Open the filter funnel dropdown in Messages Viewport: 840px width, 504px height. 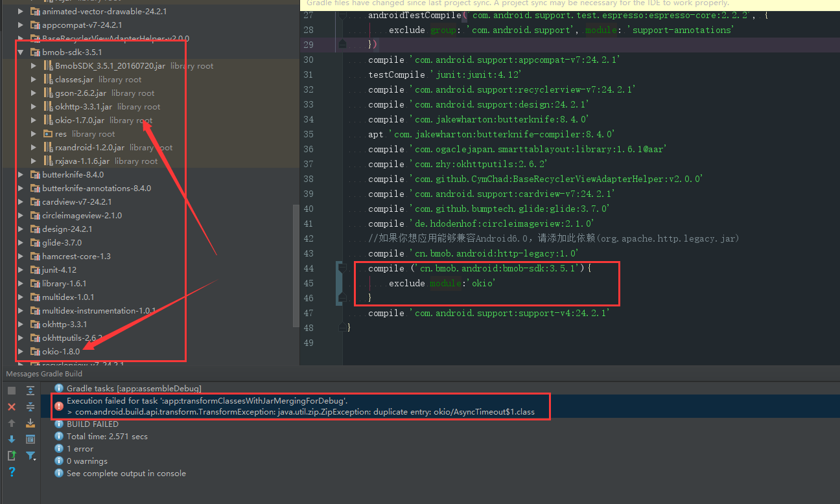(x=30, y=456)
